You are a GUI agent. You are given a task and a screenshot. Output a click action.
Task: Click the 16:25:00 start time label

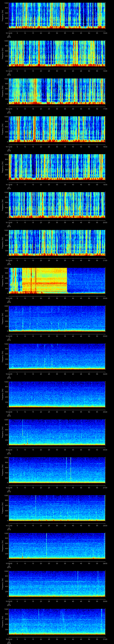point(9,450)
